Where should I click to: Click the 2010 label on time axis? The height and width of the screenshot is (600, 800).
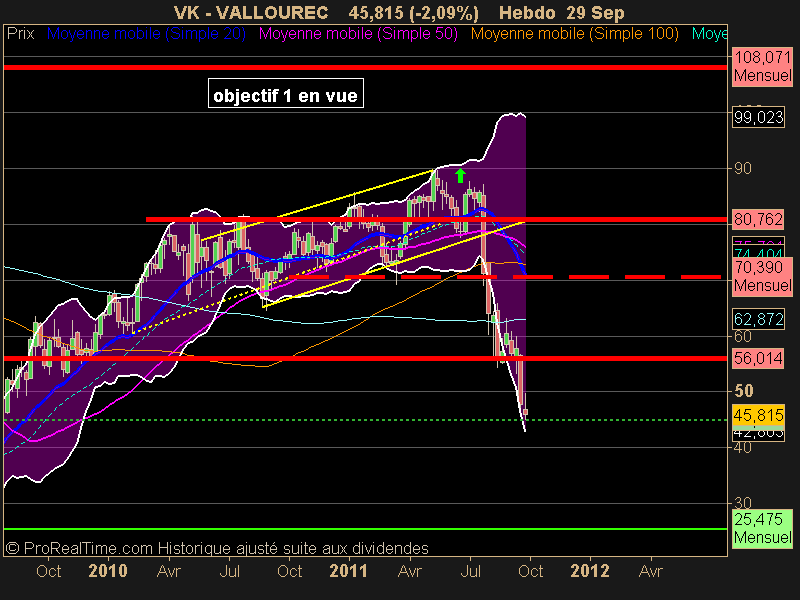pos(108,571)
